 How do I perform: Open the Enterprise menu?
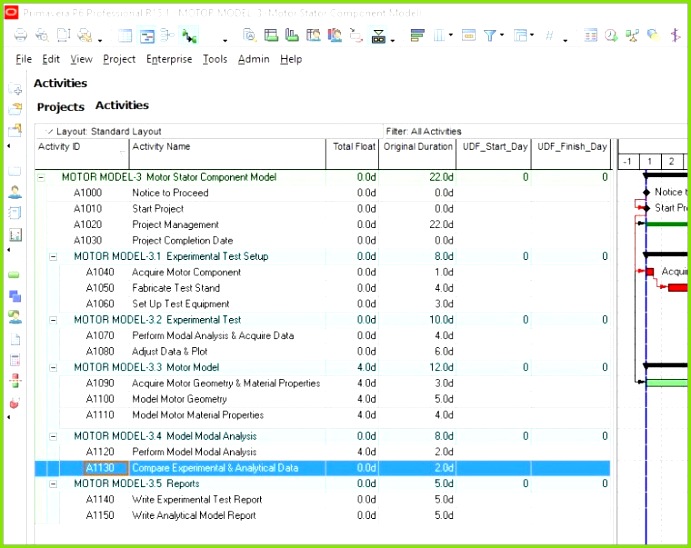click(169, 59)
